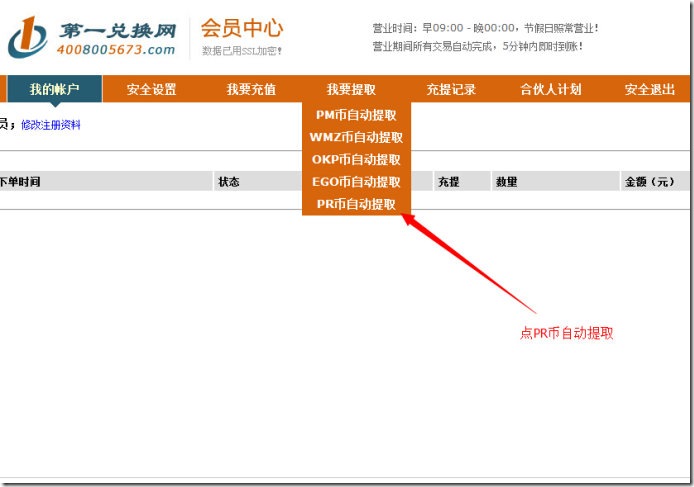This screenshot has height=487, width=694.
Task: Click the EGO币自动提取 menu entry
Action: pyautogui.click(x=356, y=182)
